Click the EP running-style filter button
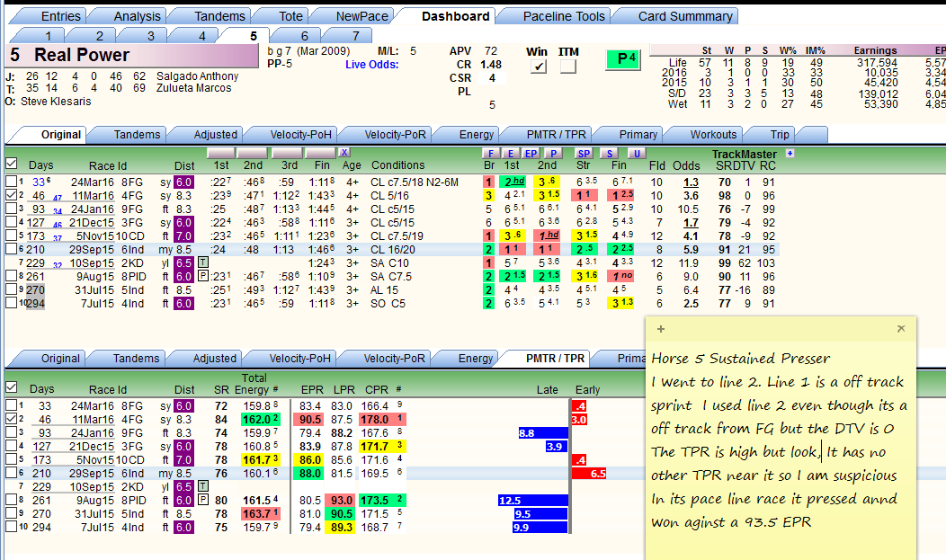 (x=531, y=154)
